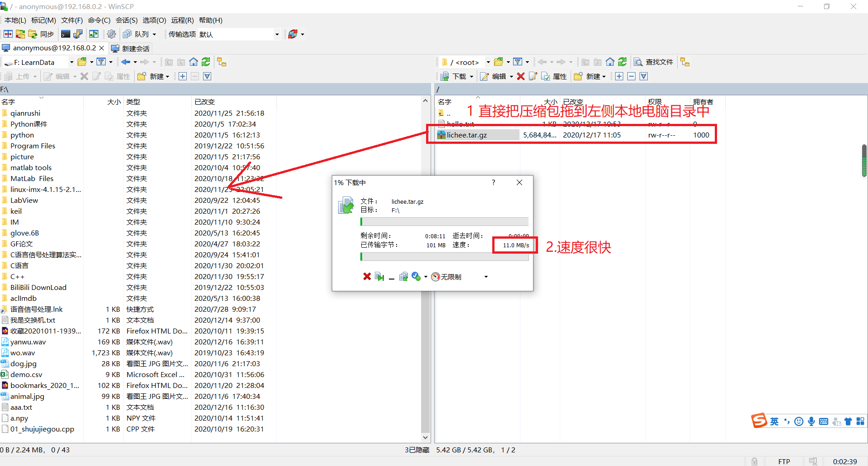The image size is (868, 466).
Task: Open the 命令(C) menu
Action: point(99,20)
